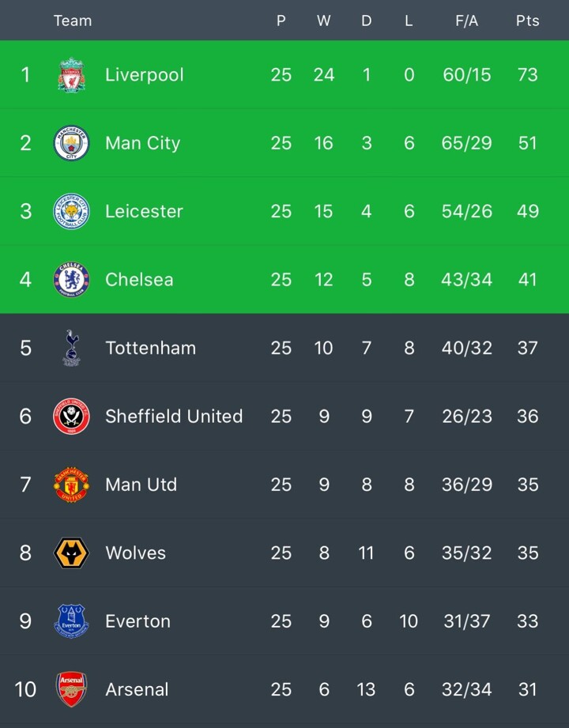Tap the Tottenham cockerel crest

click(x=71, y=348)
